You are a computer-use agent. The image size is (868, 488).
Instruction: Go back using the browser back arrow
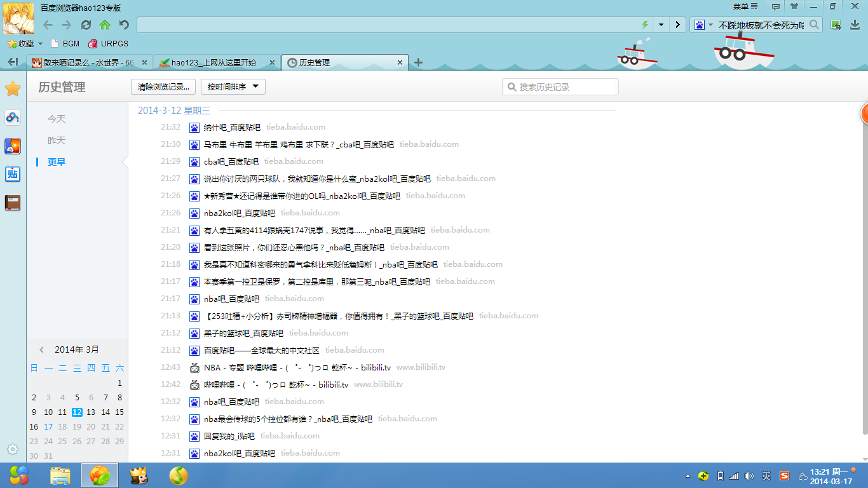[x=48, y=25]
